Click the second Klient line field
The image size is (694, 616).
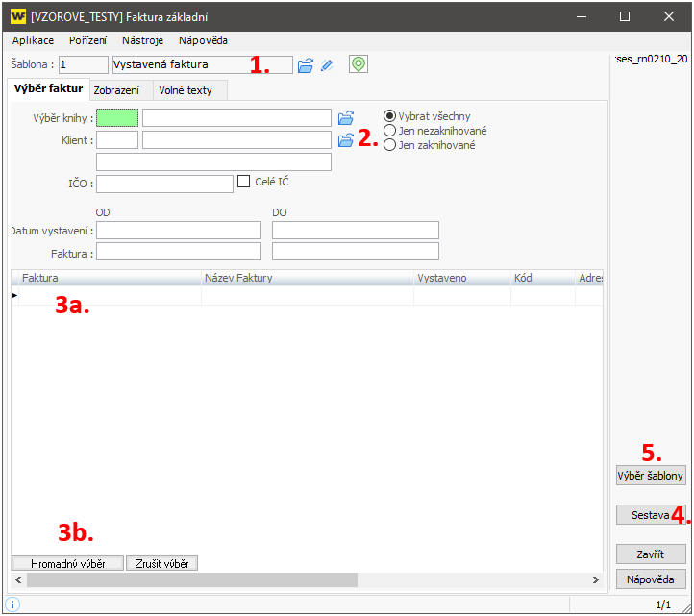213,162
